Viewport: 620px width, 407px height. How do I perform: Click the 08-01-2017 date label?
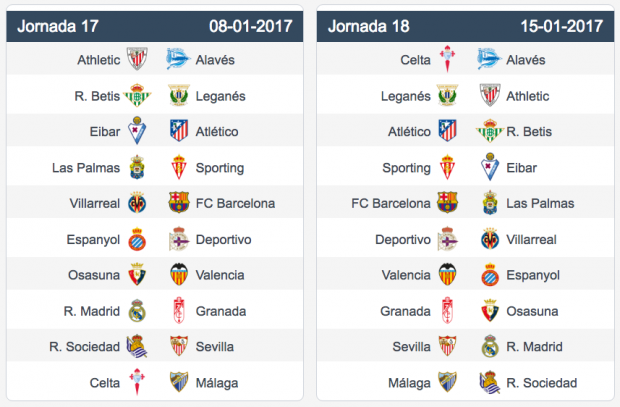pos(251,27)
